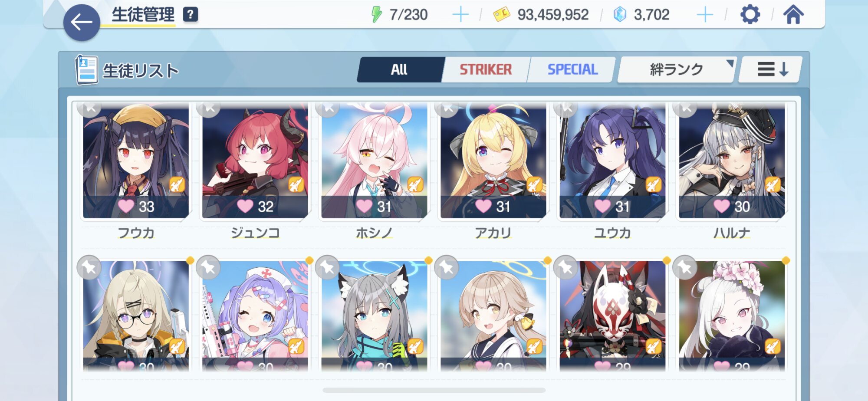Viewport: 868px width, 401px height.
Task: Toggle sort order with the lines-arrow button
Action: tap(771, 69)
